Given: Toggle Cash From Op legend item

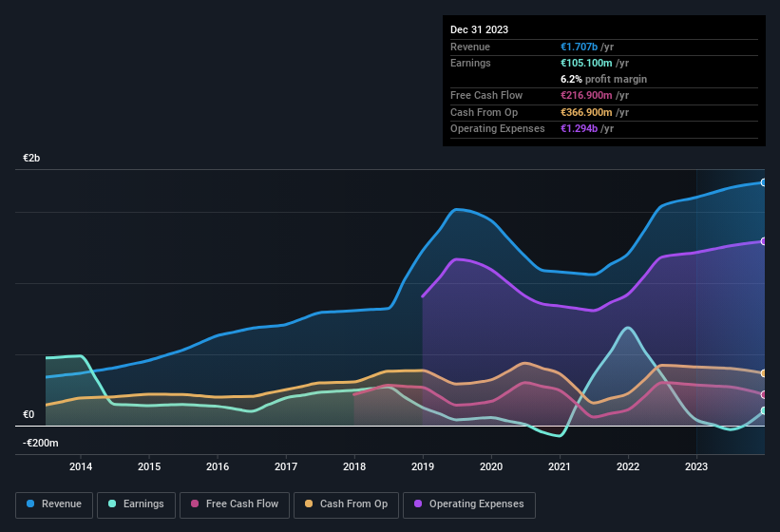Looking at the screenshot, I should coord(346,503).
